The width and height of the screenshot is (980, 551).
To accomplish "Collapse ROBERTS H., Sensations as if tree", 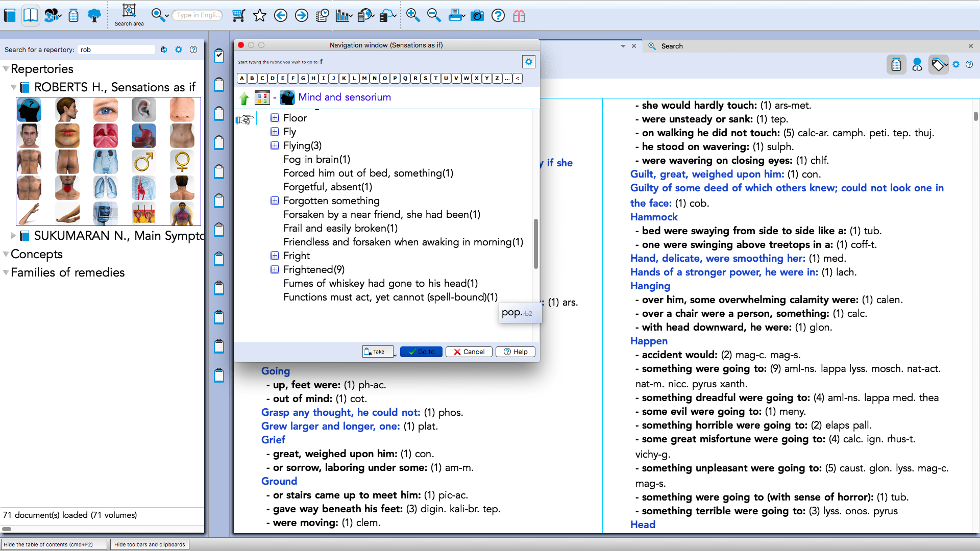I will (x=13, y=87).
